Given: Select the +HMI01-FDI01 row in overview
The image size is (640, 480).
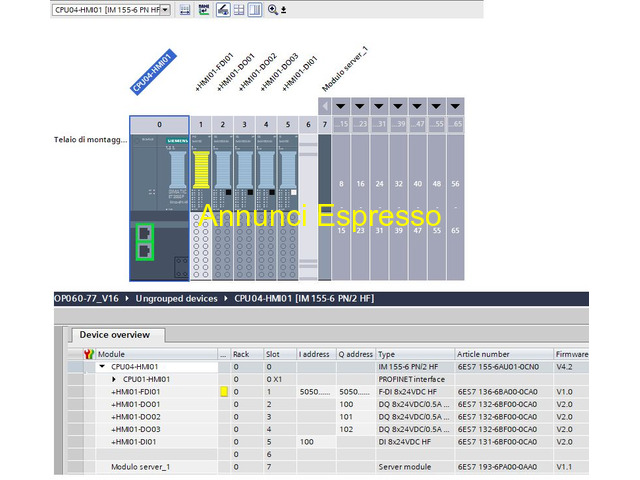Looking at the screenshot, I should coord(329,392).
